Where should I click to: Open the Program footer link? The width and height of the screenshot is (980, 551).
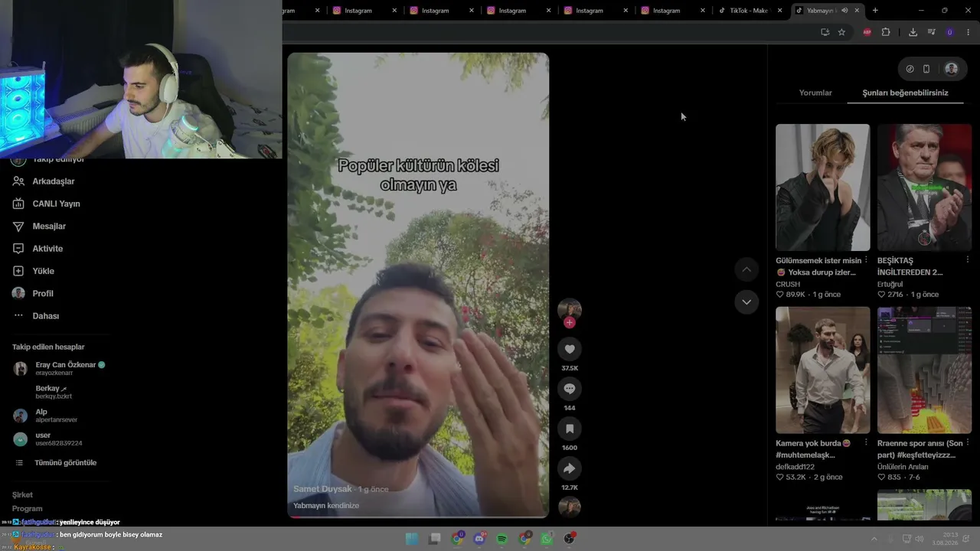coord(27,509)
